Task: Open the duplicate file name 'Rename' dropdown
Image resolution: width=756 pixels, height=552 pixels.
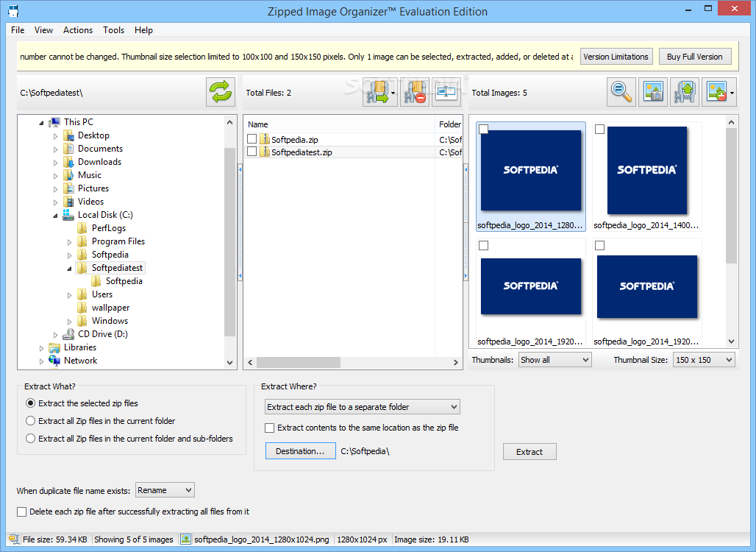Action: pyautogui.click(x=165, y=490)
